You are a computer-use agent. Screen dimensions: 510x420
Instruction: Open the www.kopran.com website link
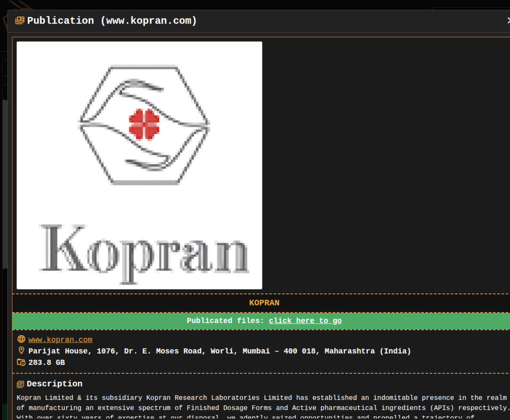[60, 340]
